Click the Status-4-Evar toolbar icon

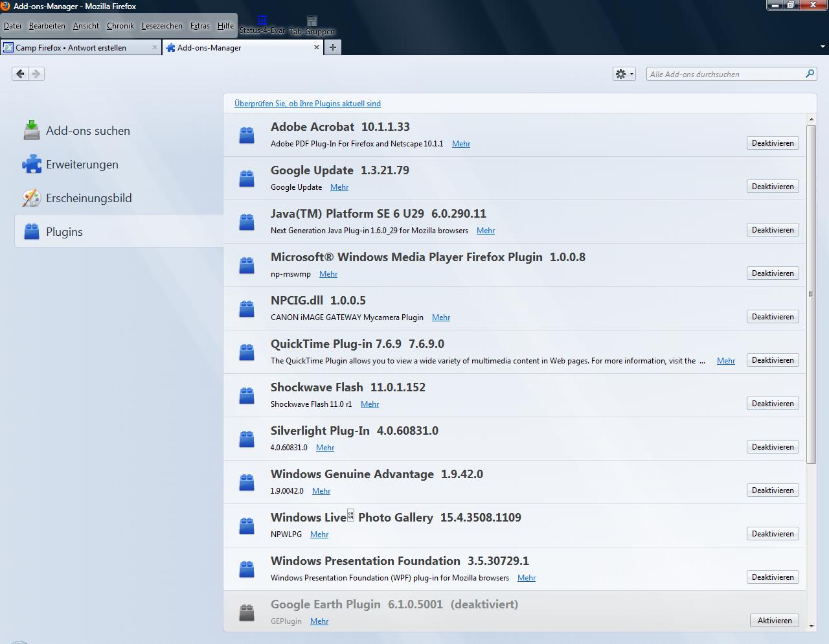[x=262, y=21]
